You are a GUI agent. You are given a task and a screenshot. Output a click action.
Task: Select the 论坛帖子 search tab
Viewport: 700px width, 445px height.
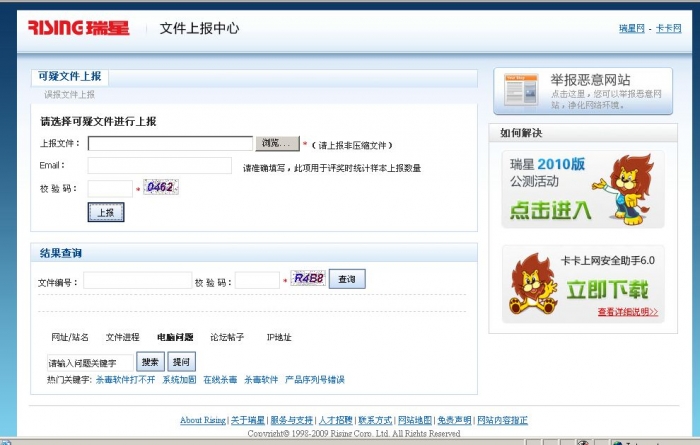(227, 337)
